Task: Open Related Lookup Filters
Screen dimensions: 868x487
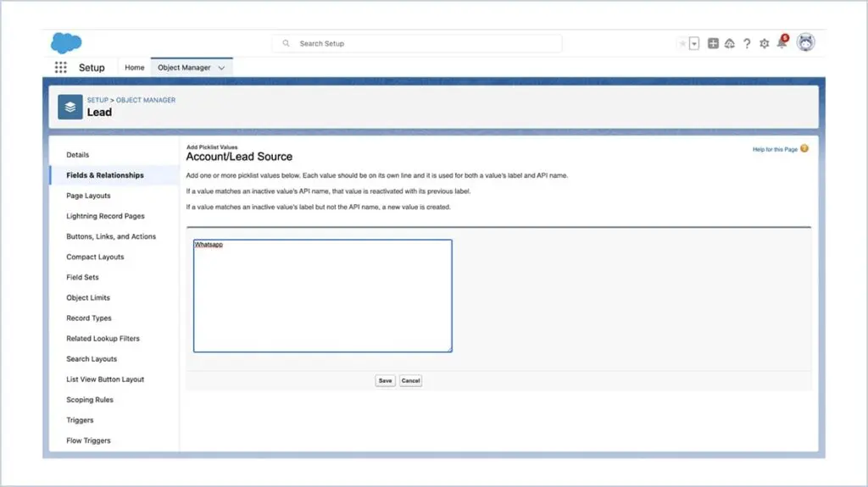Action: point(103,339)
